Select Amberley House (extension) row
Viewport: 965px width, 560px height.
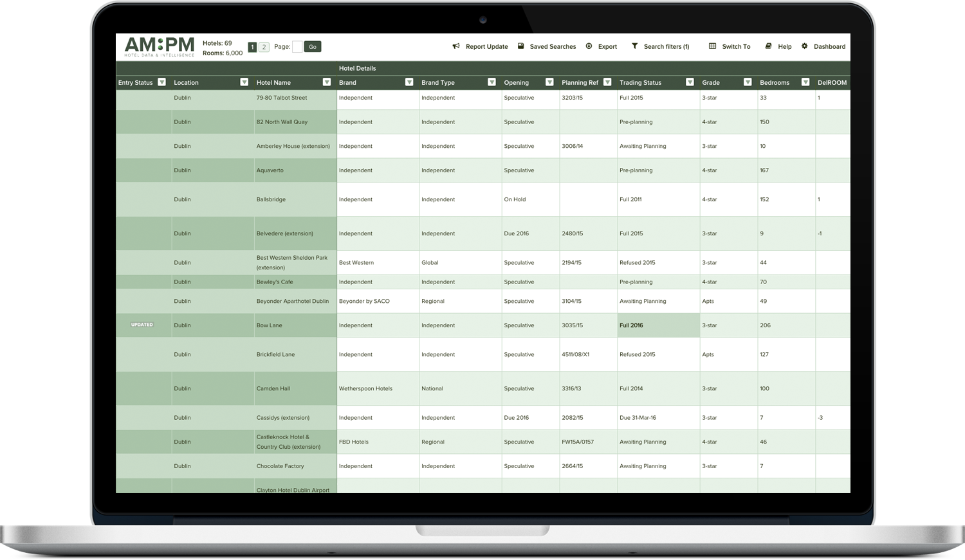pyautogui.click(x=293, y=147)
